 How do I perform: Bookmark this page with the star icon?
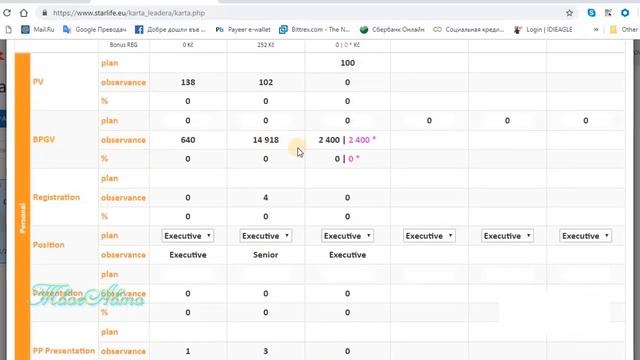pyautogui.click(x=569, y=13)
